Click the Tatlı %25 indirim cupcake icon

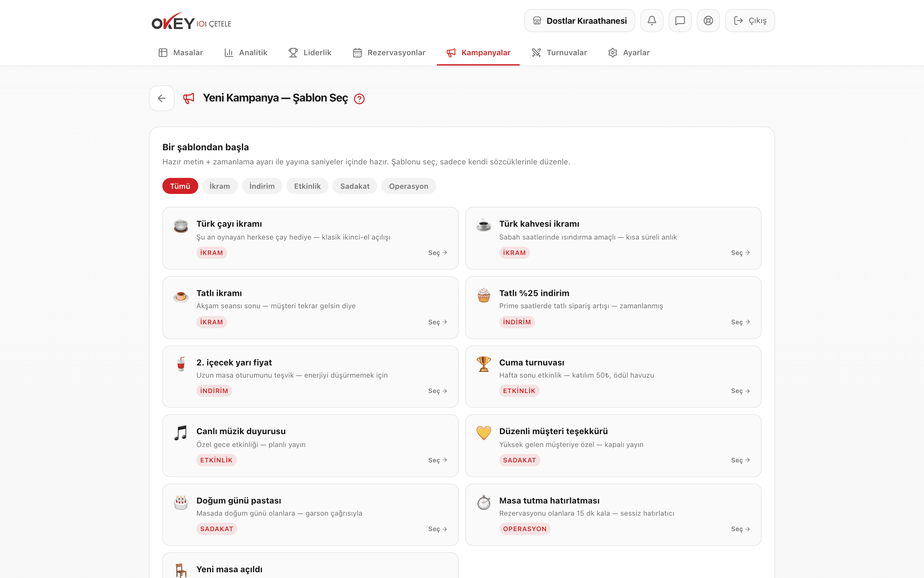[484, 295]
